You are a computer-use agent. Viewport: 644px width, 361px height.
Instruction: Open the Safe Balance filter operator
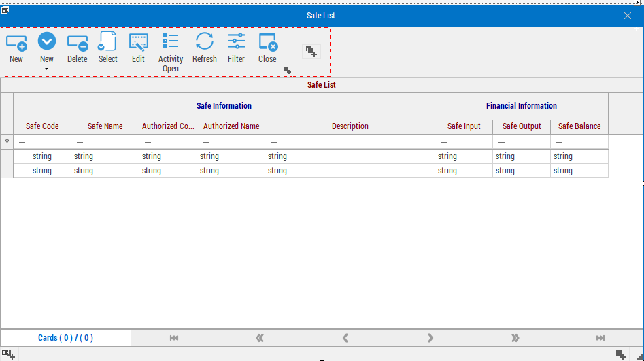click(x=560, y=141)
